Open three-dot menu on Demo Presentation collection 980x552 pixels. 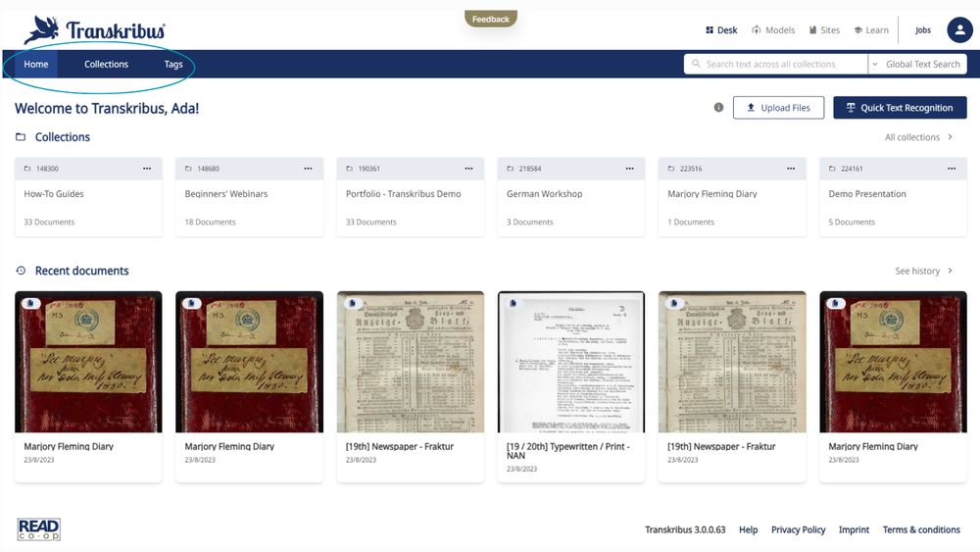pyautogui.click(x=952, y=169)
